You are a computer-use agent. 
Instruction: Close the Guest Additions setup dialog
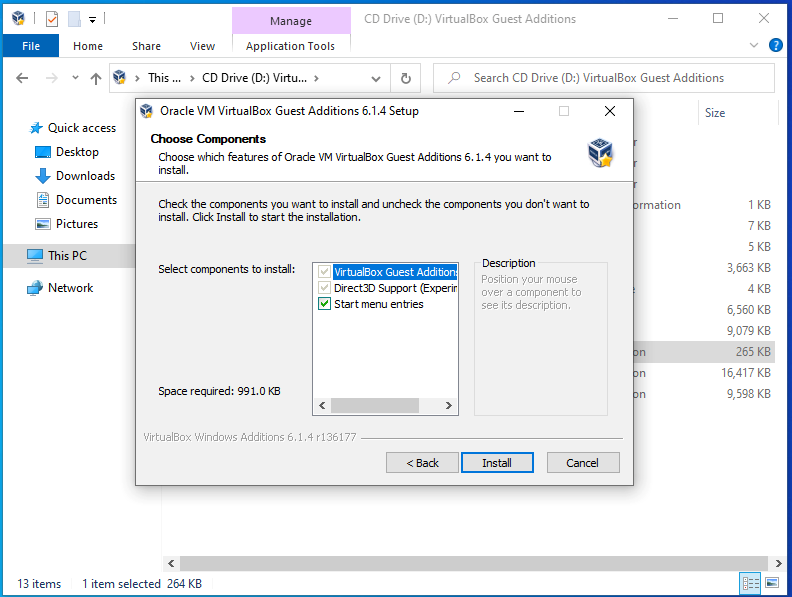point(610,111)
